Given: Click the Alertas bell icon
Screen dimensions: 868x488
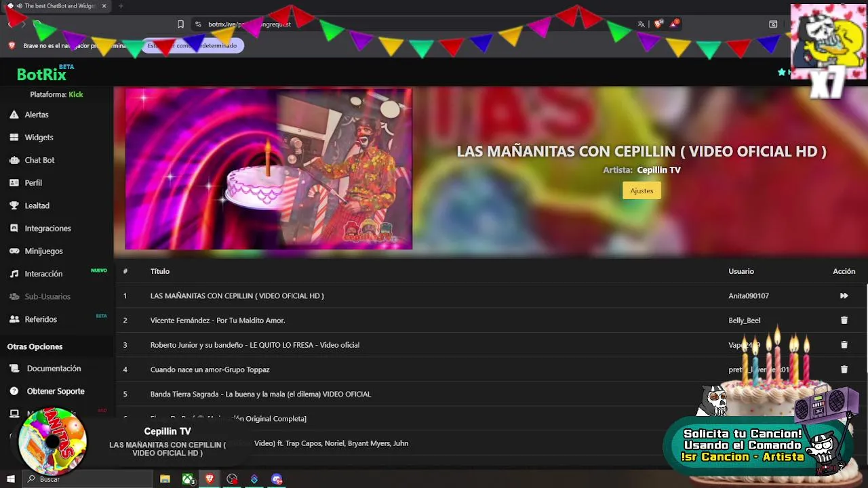Looking at the screenshot, I should pyautogui.click(x=14, y=115).
